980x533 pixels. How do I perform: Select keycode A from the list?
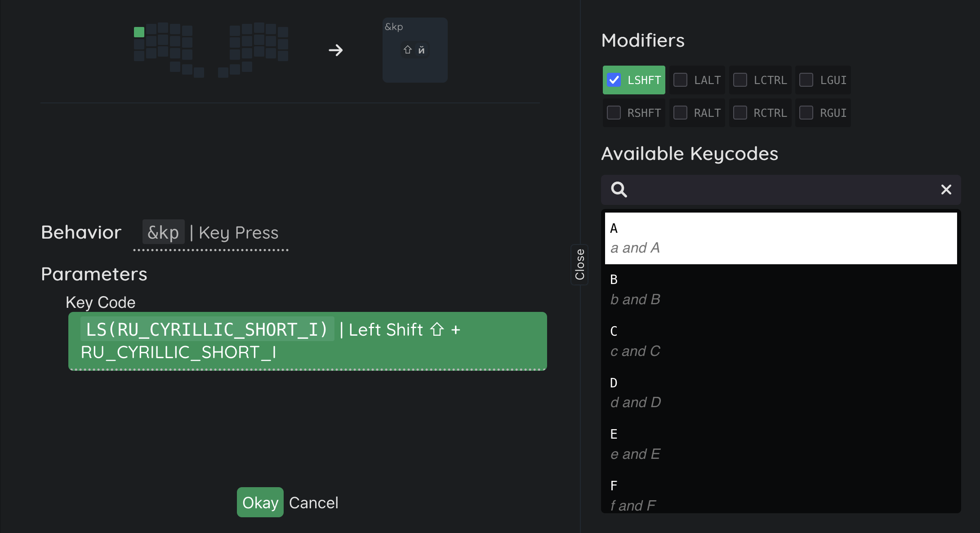point(780,238)
